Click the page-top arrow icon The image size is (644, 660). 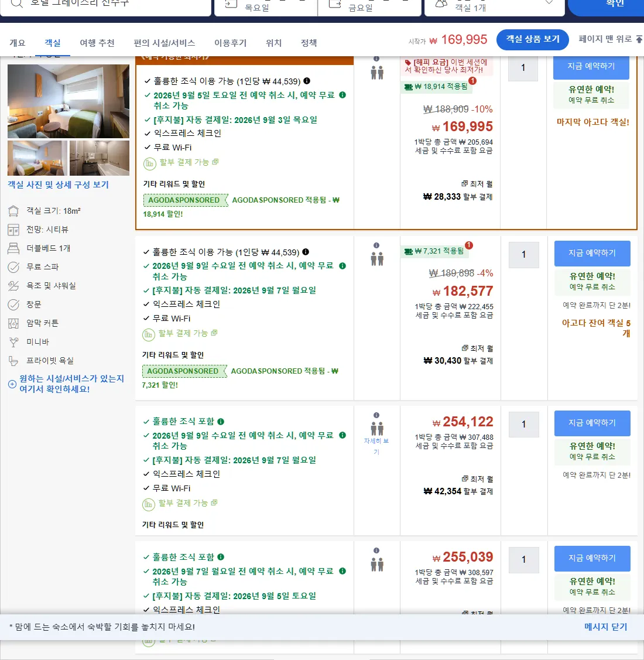pos(639,39)
